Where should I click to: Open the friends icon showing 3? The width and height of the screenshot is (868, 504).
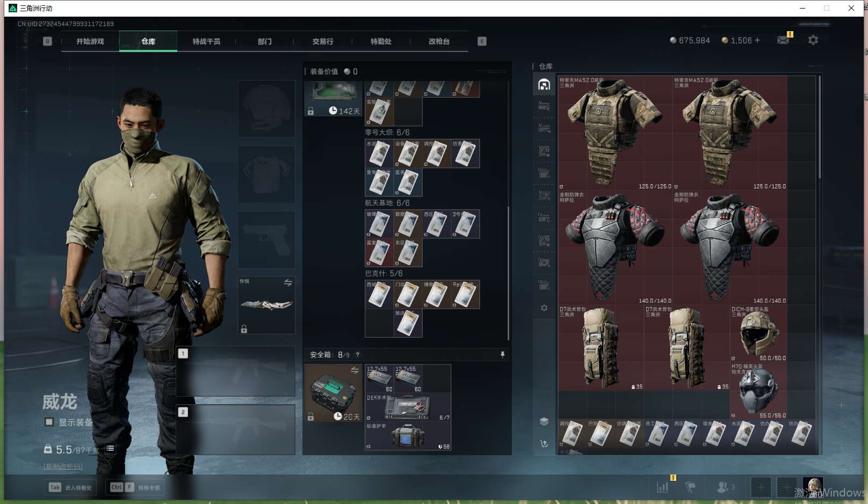[x=726, y=487]
